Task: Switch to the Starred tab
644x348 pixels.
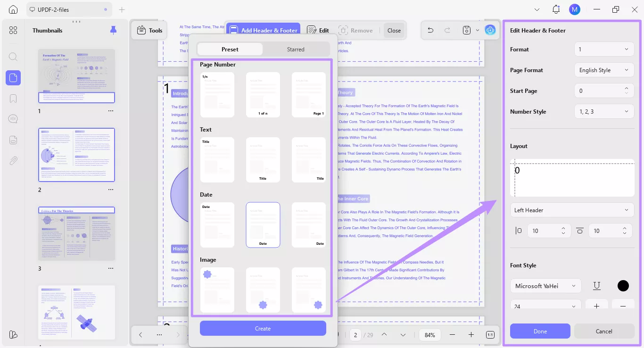Action: (296, 49)
